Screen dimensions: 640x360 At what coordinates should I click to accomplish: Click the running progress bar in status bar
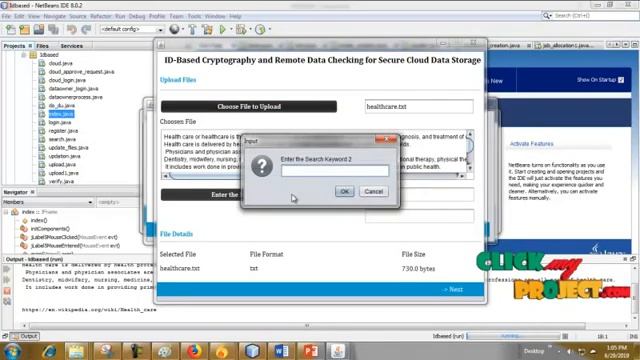(514, 336)
